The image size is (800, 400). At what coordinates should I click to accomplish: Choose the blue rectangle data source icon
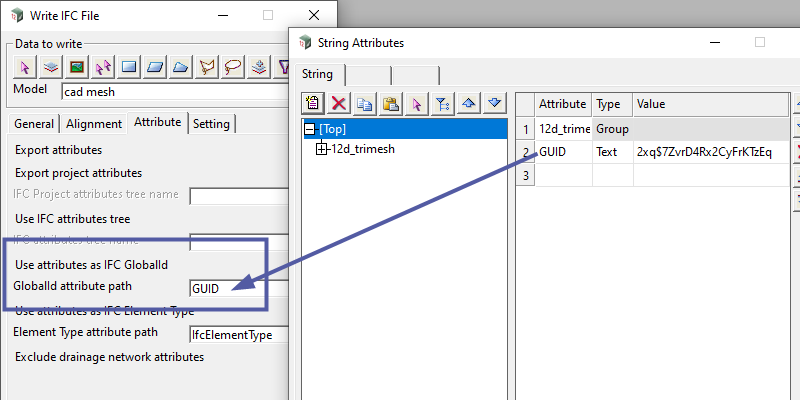[x=129, y=66]
